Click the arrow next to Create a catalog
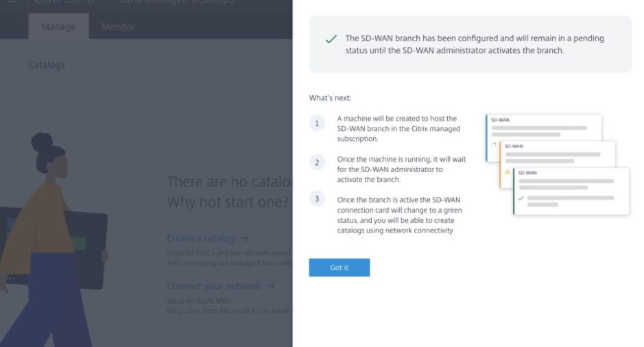The height and width of the screenshot is (347, 644). [x=244, y=238]
